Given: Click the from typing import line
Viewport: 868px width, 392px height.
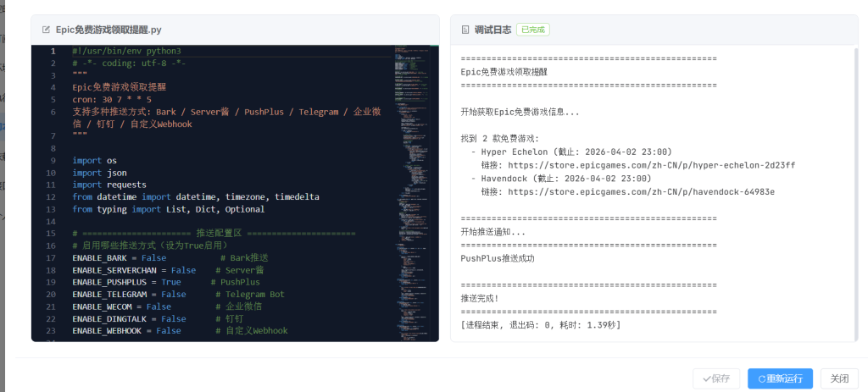Looking at the screenshot, I should coord(169,209).
